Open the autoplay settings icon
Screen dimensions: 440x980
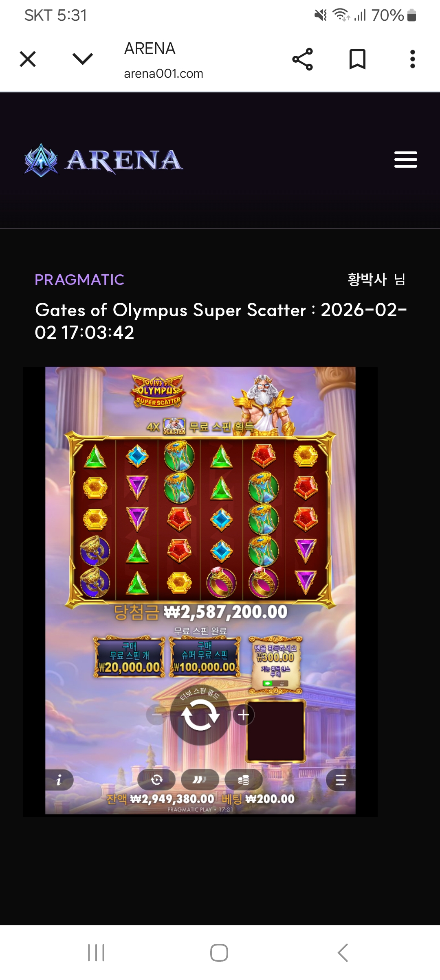156,780
